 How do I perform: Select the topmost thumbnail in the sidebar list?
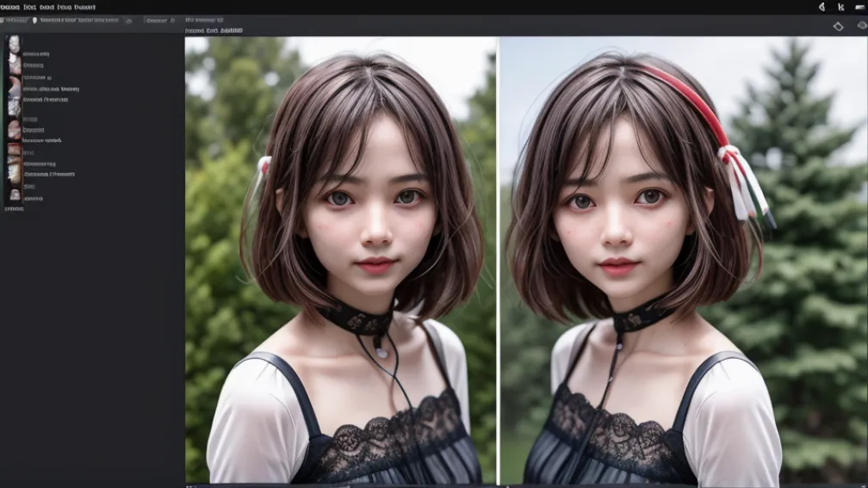coord(15,43)
